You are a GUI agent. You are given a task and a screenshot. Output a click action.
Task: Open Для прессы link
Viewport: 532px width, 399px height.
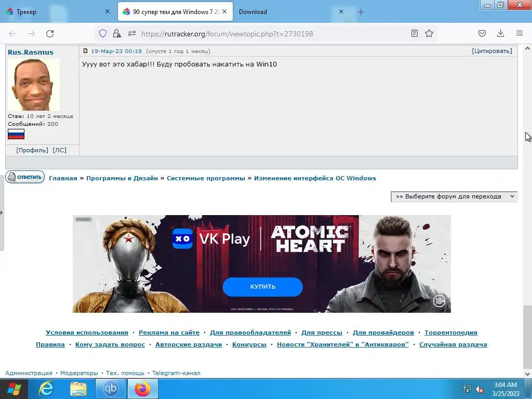(322, 332)
